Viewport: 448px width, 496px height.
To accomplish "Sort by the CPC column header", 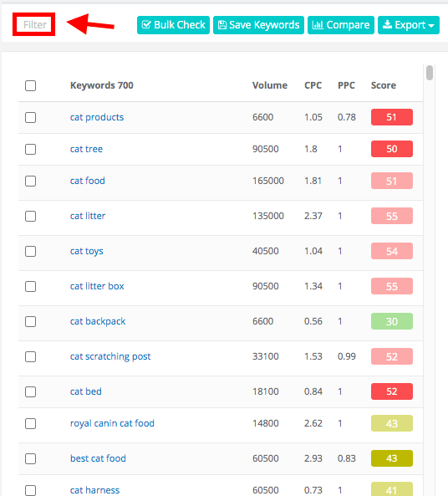I will (313, 85).
